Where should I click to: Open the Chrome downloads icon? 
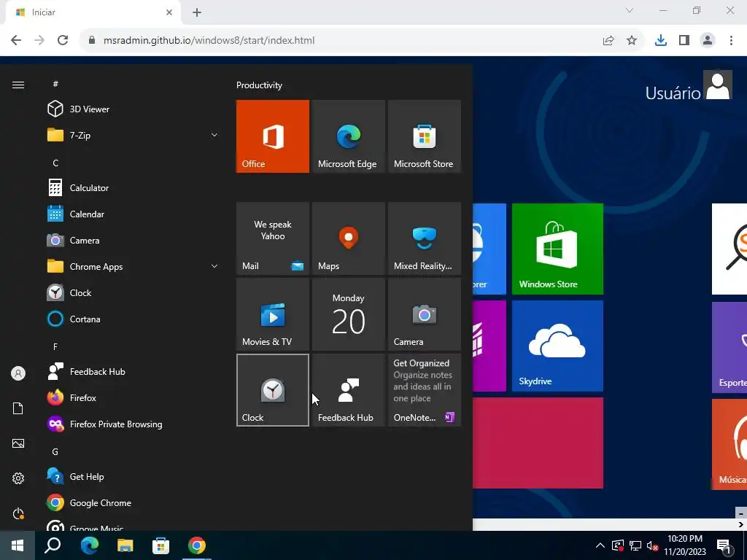click(x=661, y=41)
